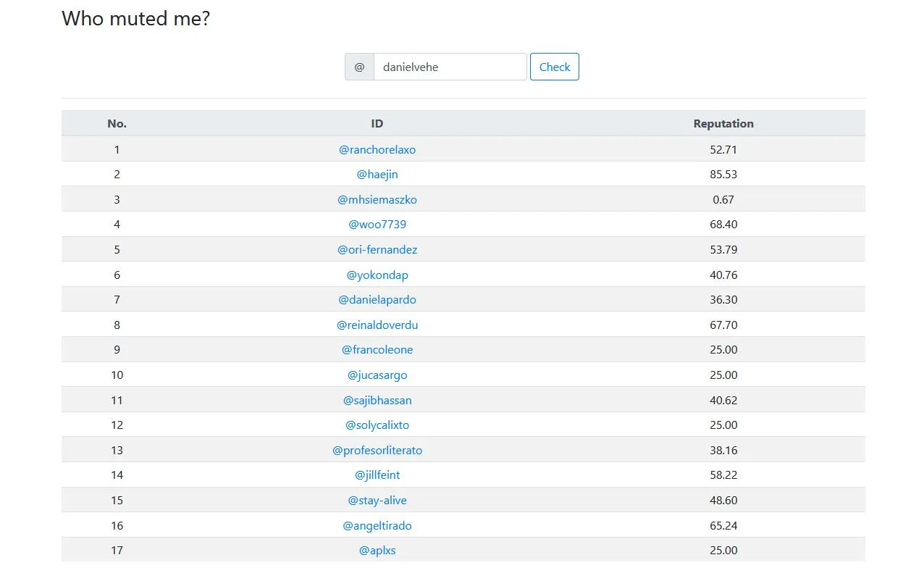Open @ori-fernandez user page

pos(377,250)
